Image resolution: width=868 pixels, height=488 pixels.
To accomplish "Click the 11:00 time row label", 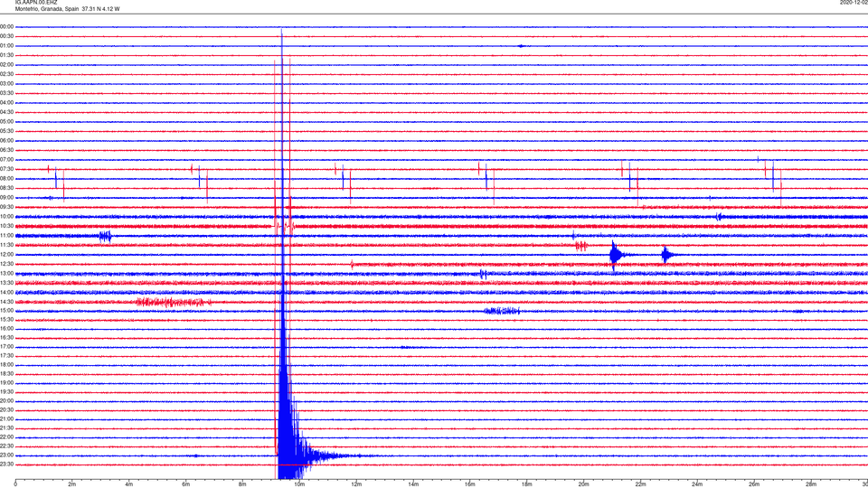I will click(x=6, y=236).
